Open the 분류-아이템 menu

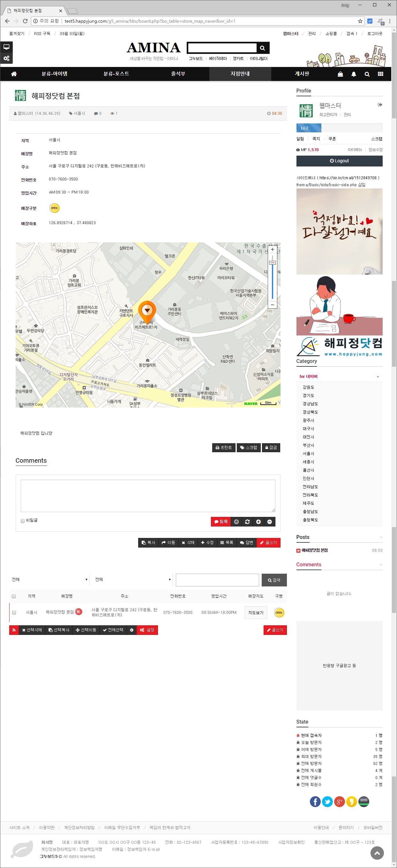point(54,74)
